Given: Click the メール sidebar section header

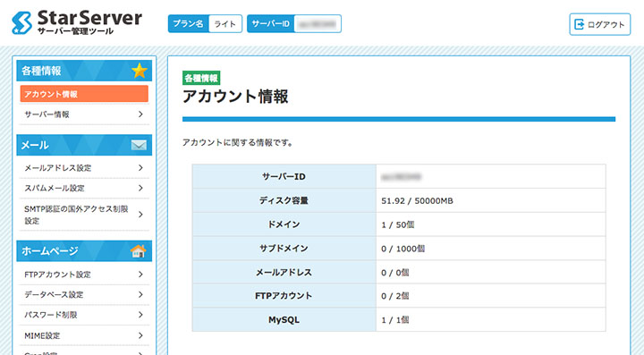Looking at the screenshot, I should click(x=84, y=145).
